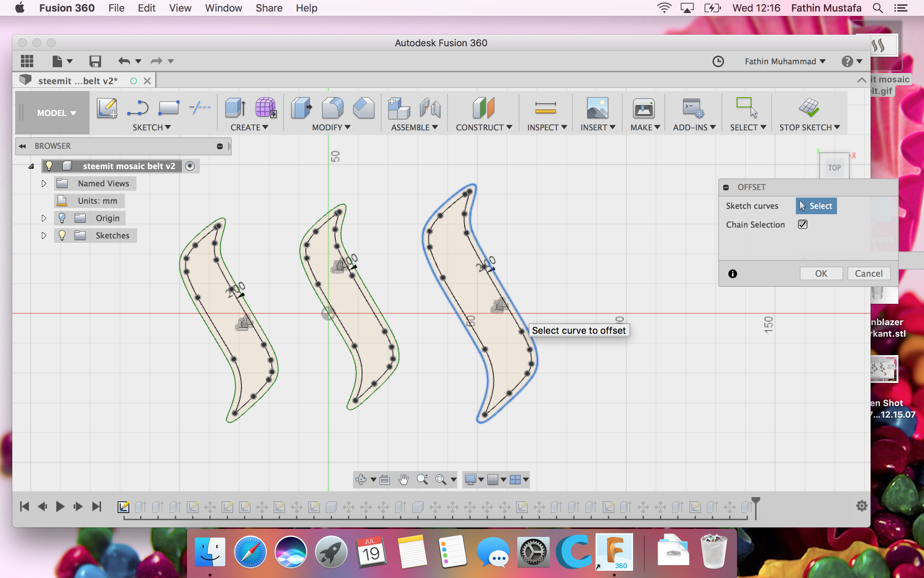This screenshot has height=578, width=924.
Task: Jump to the timeline end
Action: (97, 506)
